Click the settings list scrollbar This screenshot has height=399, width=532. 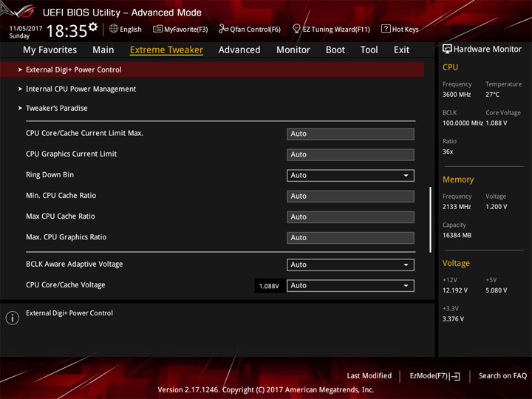coord(430,219)
